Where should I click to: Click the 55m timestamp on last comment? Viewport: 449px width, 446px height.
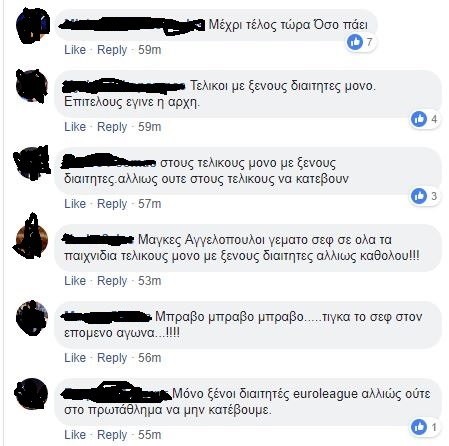click(150, 435)
